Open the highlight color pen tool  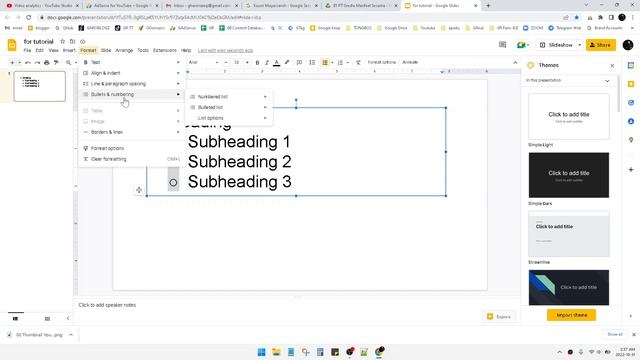point(287,62)
